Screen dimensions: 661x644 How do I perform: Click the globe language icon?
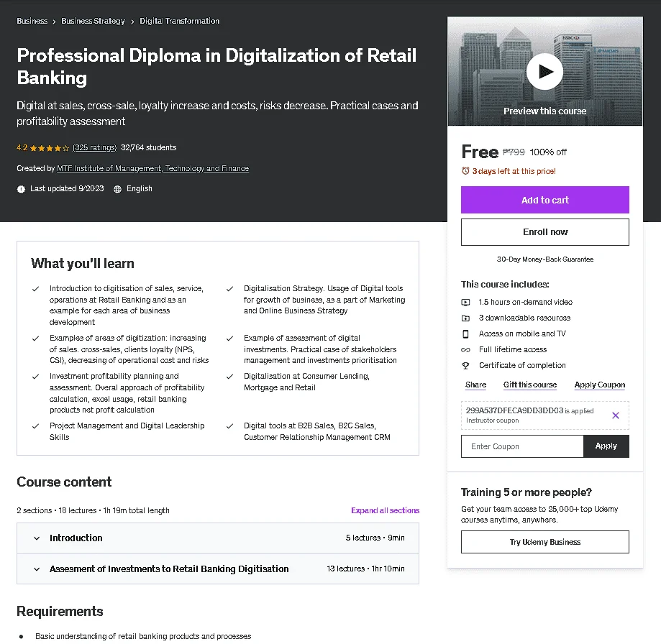click(x=118, y=189)
